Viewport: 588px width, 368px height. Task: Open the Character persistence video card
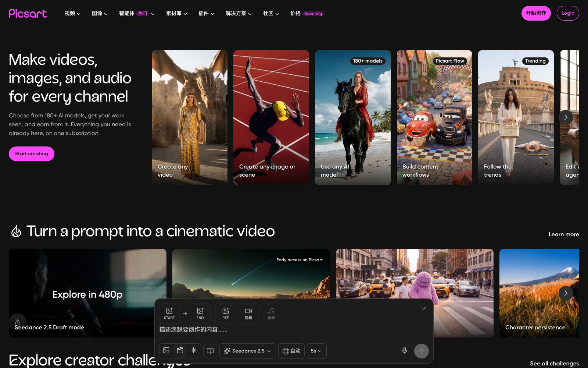click(539, 293)
